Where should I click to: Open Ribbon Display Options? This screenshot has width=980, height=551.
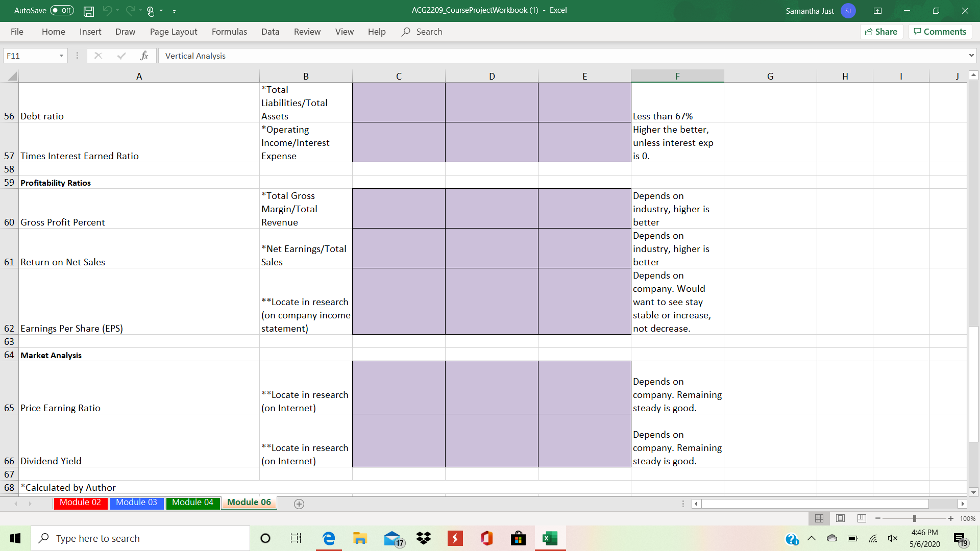(x=878, y=11)
